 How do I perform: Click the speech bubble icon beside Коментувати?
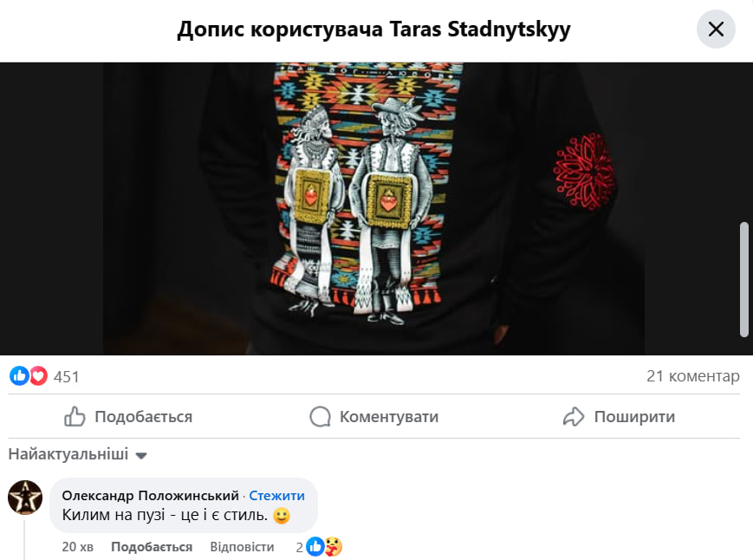click(321, 416)
